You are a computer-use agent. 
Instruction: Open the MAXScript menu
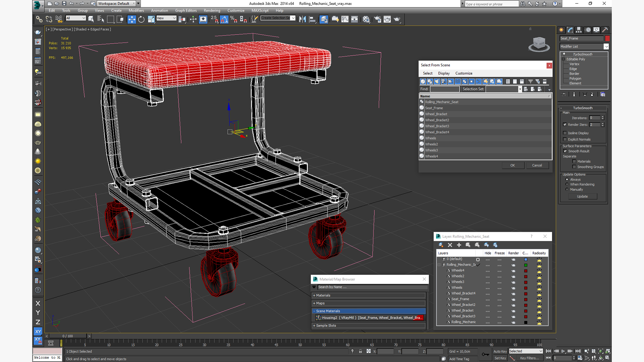point(260,10)
